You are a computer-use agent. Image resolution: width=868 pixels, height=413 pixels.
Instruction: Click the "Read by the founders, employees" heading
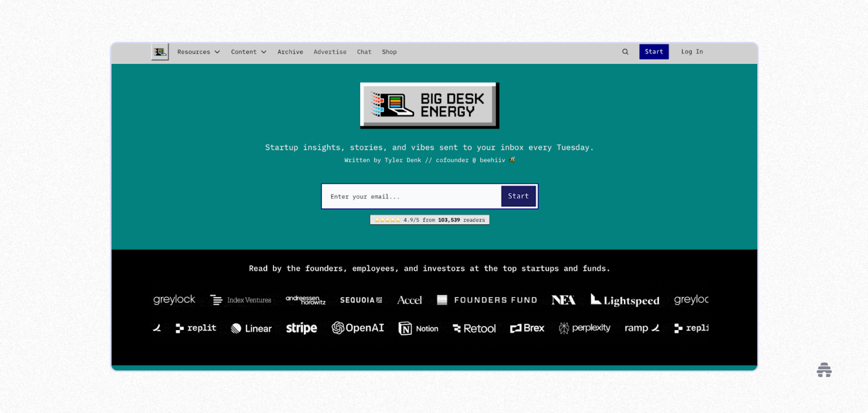pyautogui.click(x=429, y=268)
